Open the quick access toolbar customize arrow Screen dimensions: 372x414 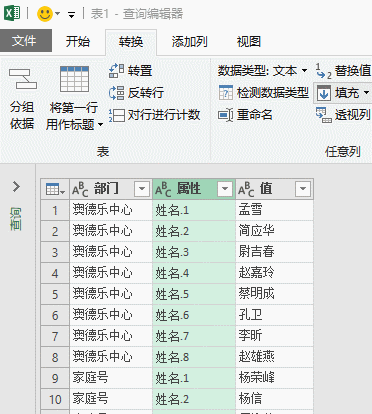click(71, 15)
